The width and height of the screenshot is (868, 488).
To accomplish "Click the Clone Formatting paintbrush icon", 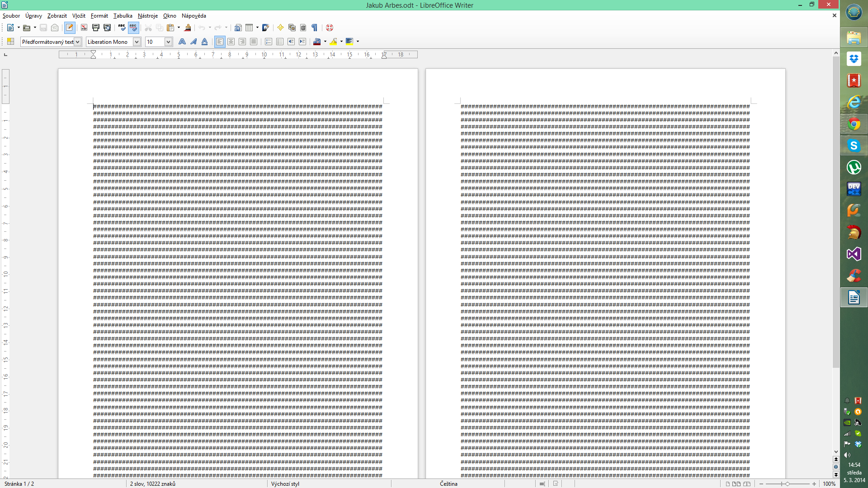I will pos(188,28).
